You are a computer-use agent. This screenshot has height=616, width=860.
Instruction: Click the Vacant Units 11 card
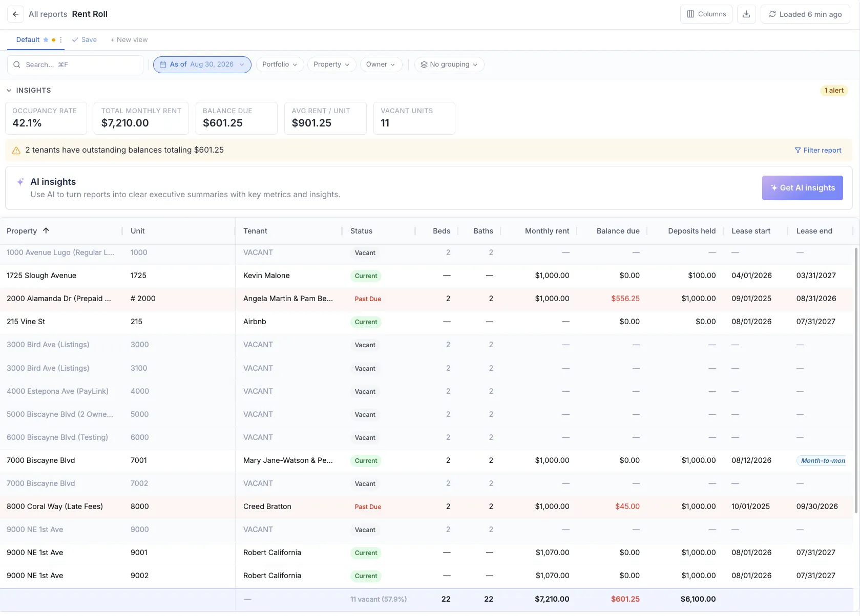[414, 118]
